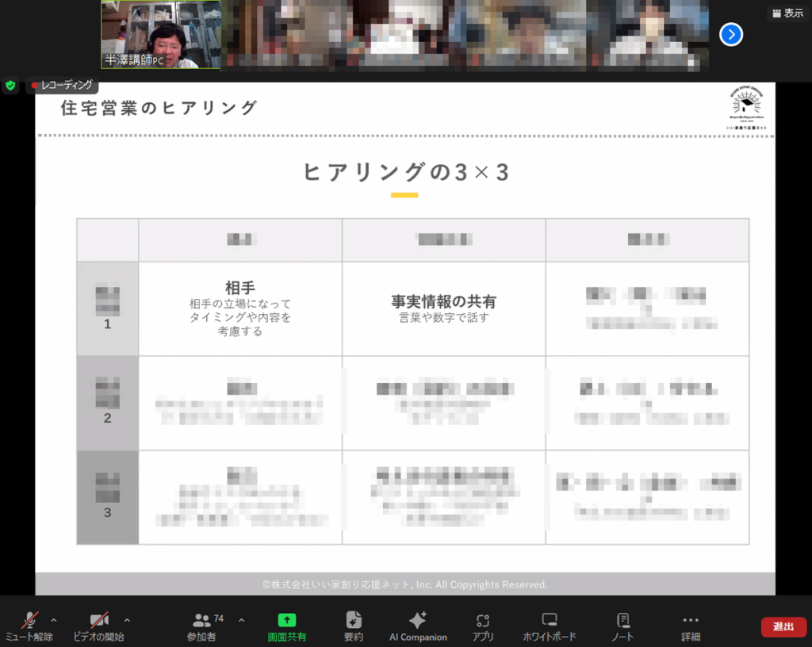Open video settings chevron beside ビデオの開始

[x=127, y=620]
